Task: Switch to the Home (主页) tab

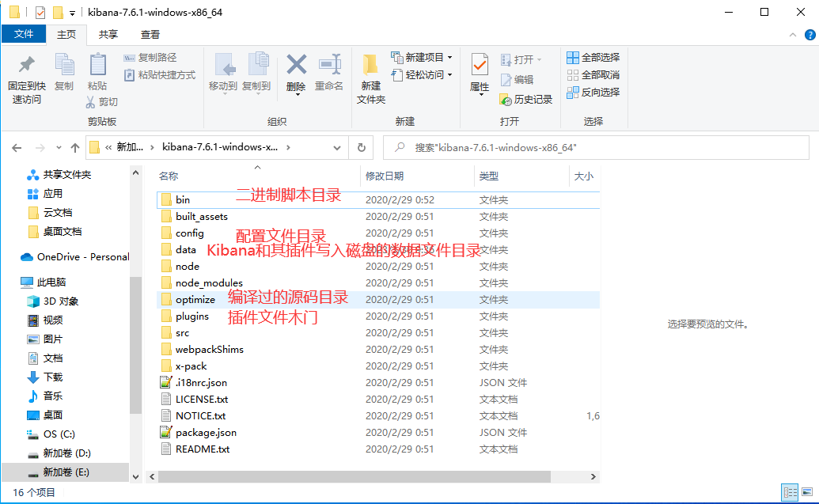Action: 66,35
